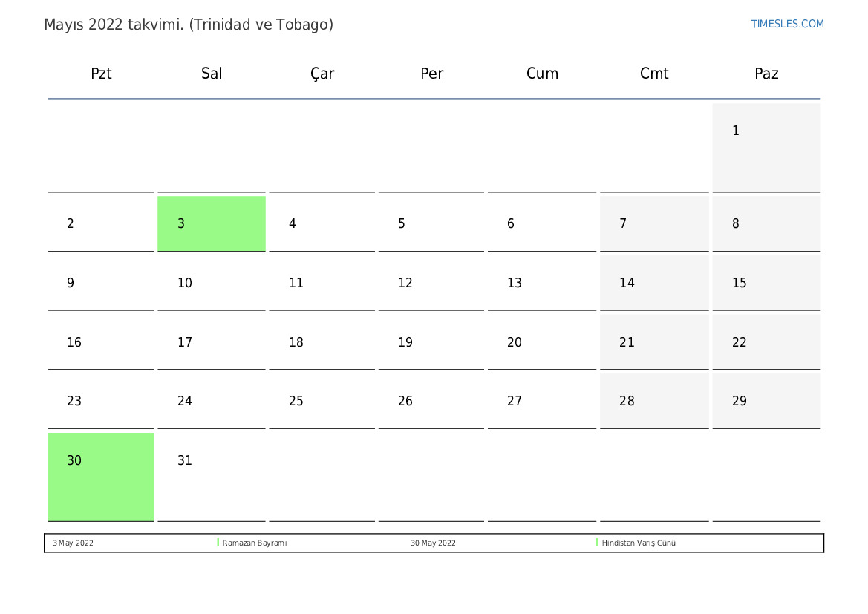Click the Çar column header
This screenshot has height=614, width=868.
322,74
